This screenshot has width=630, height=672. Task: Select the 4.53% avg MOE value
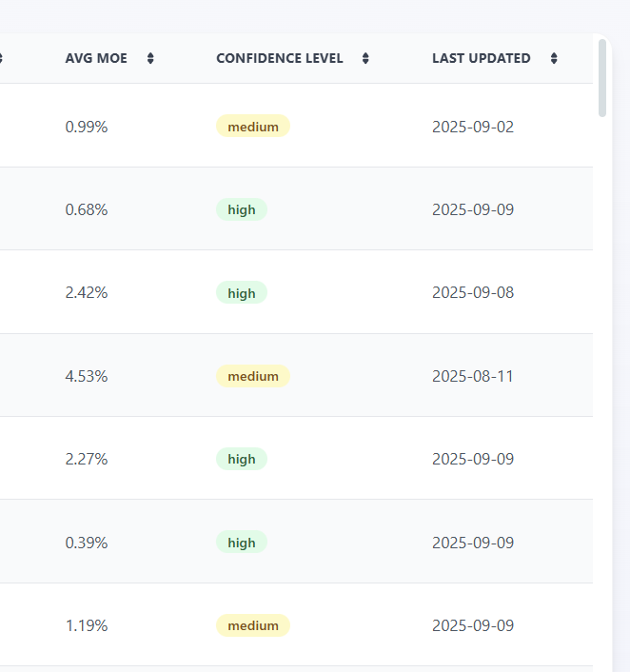click(x=87, y=376)
